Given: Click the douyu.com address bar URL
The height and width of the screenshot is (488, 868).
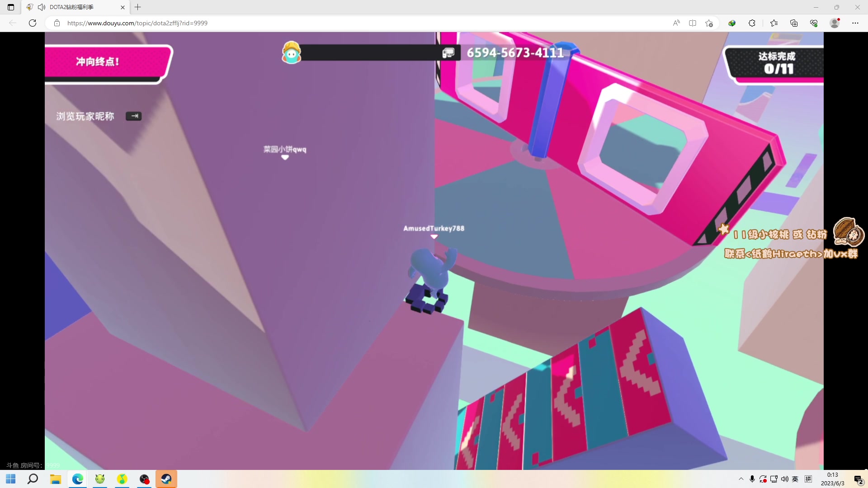Looking at the screenshot, I should (137, 23).
